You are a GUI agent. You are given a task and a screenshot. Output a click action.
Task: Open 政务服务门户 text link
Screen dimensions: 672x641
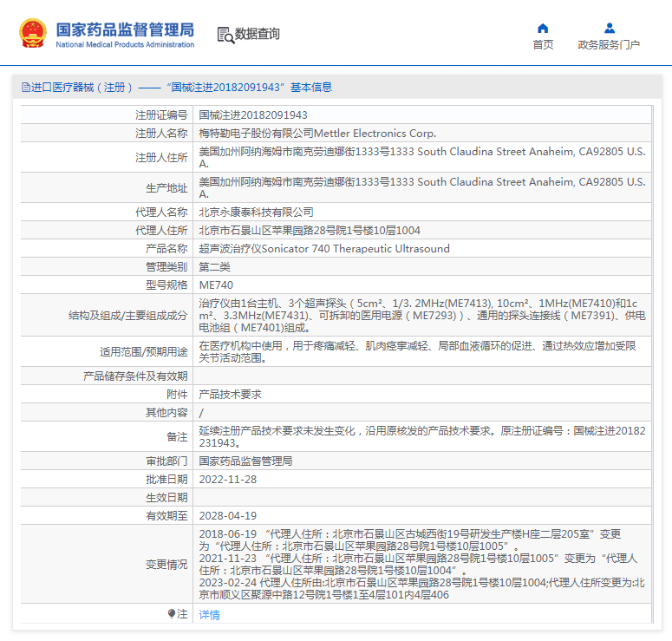pyautogui.click(x=609, y=44)
